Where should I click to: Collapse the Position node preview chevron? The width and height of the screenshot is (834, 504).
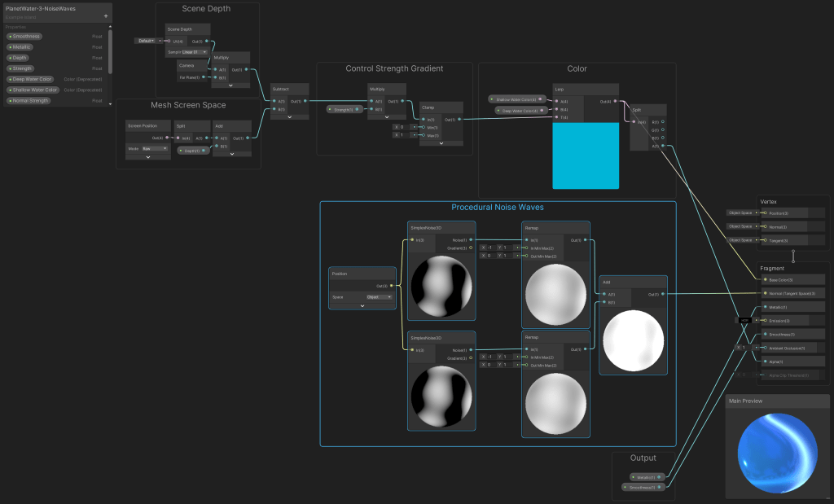[x=362, y=306]
